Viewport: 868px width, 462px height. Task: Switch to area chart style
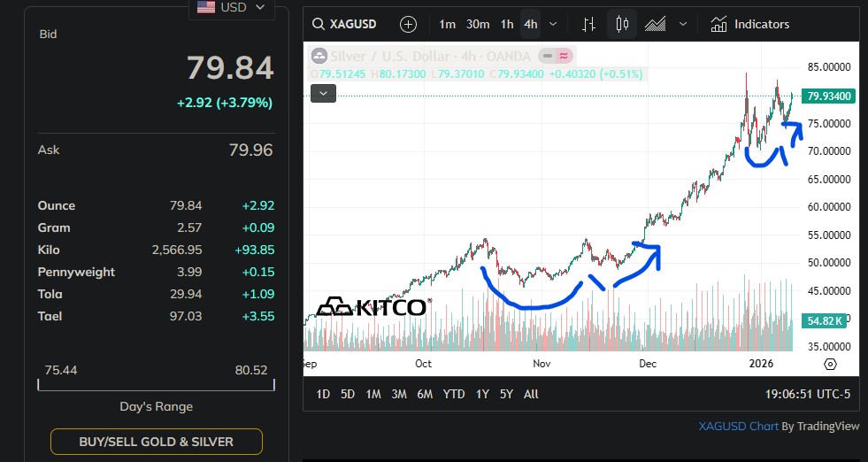(x=656, y=25)
